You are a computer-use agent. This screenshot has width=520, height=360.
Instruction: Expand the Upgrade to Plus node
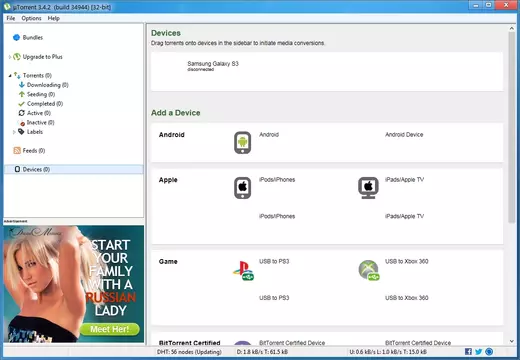[x=10, y=57]
